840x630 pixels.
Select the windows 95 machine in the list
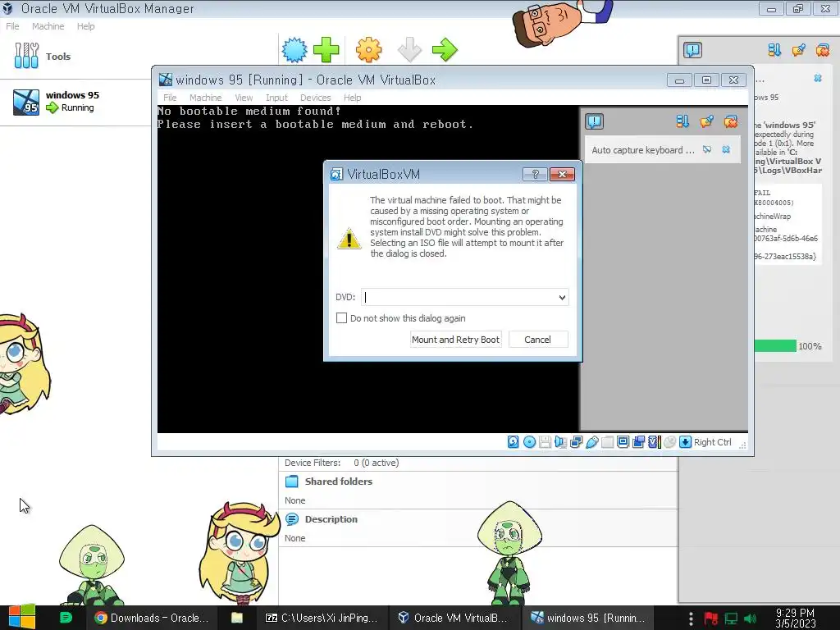[x=75, y=102]
